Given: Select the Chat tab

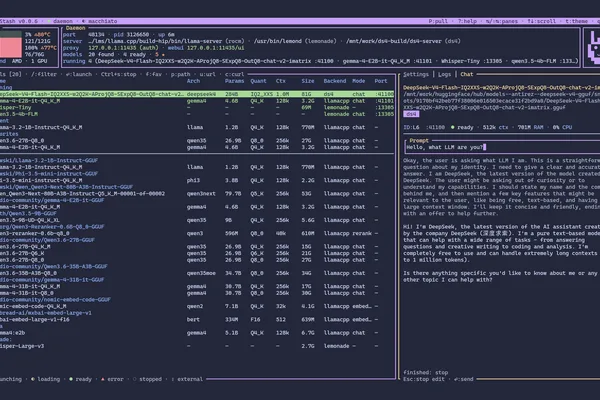Looking at the screenshot, I should [466, 74].
